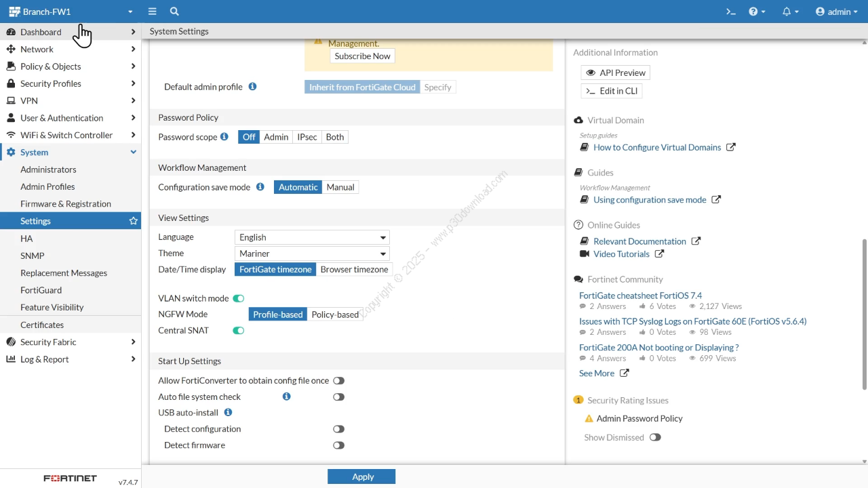Click the hamburger menu toggle icon
Image resolution: width=868 pixels, height=488 pixels.
(153, 12)
